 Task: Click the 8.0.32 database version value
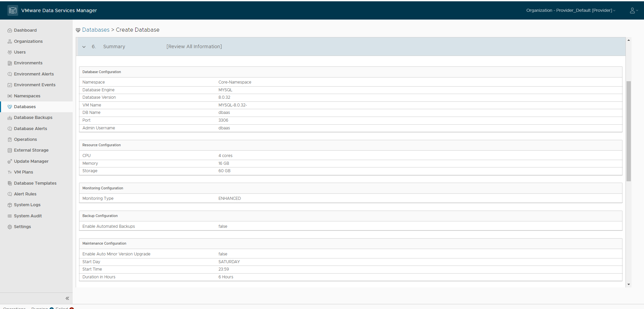coord(224,97)
